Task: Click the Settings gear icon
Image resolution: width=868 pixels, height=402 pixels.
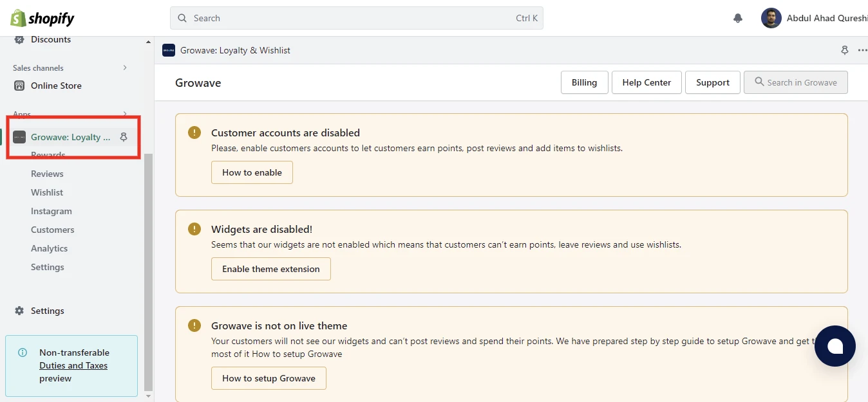Action: click(19, 311)
